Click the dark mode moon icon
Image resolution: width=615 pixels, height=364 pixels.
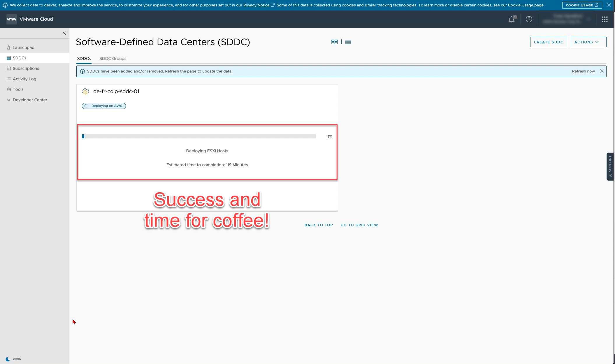point(8,359)
